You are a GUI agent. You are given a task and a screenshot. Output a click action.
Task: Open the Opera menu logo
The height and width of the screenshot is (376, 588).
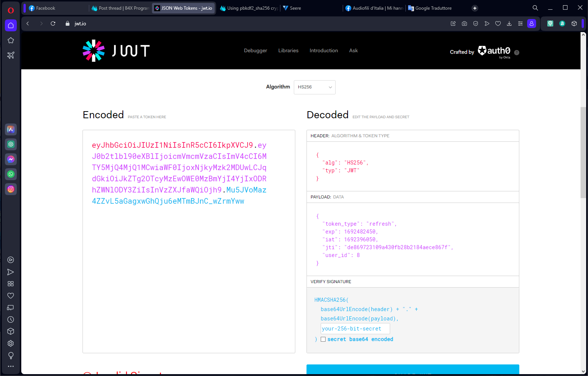(x=11, y=10)
